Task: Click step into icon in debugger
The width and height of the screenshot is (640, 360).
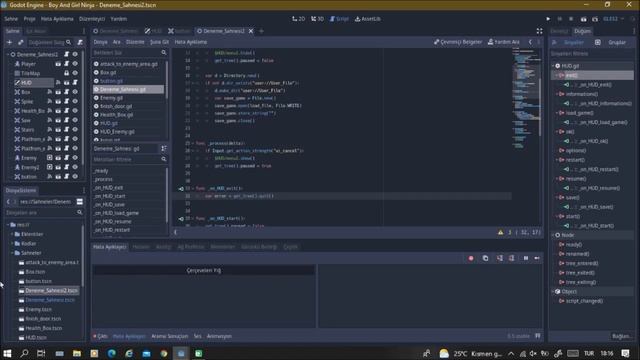Action: click(500, 258)
